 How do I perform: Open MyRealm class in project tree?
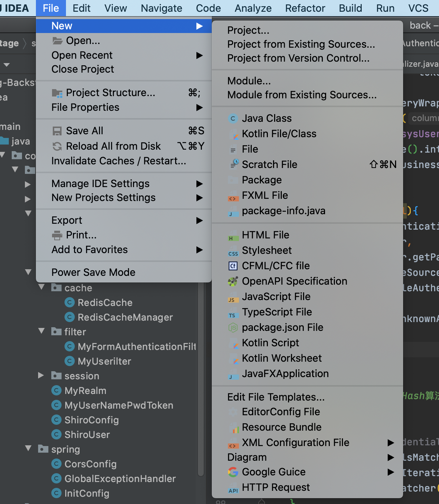[85, 391]
